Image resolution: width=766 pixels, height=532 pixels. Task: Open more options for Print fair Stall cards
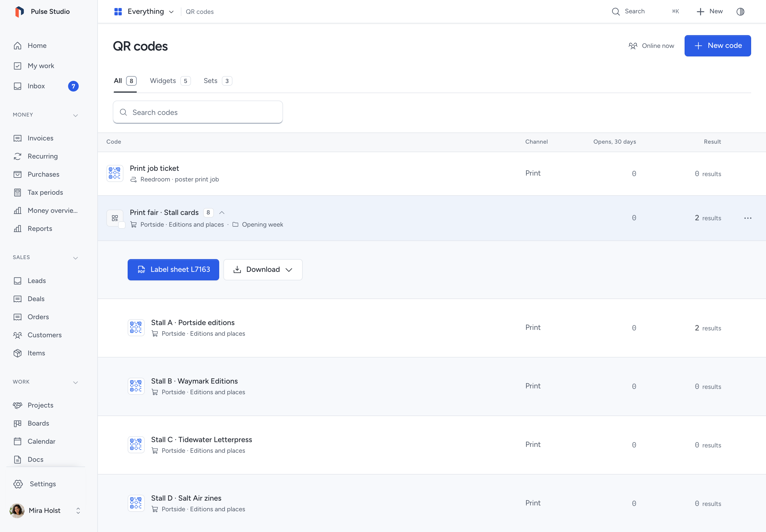click(x=748, y=218)
